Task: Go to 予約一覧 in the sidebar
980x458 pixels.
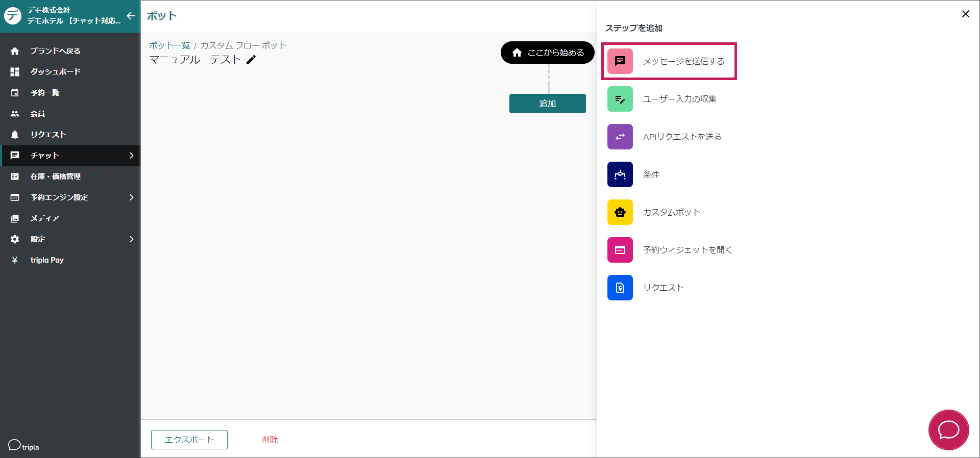Action: point(45,93)
